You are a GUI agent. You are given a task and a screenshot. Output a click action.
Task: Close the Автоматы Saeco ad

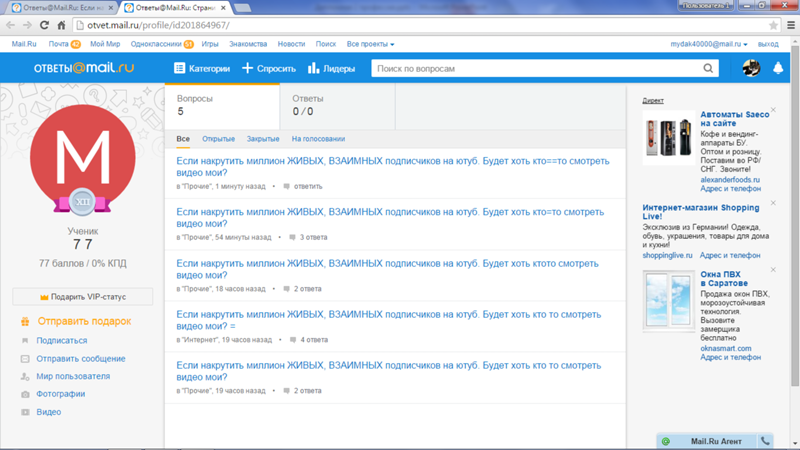click(773, 110)
